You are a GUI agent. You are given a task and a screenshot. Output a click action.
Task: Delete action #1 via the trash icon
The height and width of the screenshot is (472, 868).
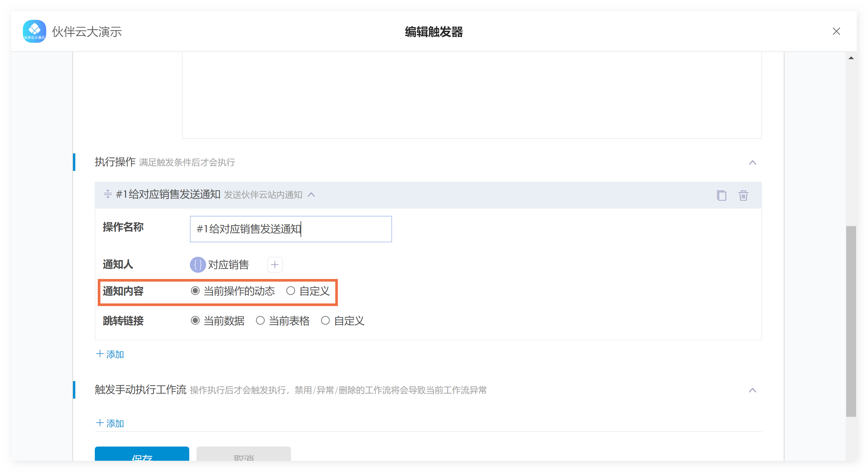[743, 195]
